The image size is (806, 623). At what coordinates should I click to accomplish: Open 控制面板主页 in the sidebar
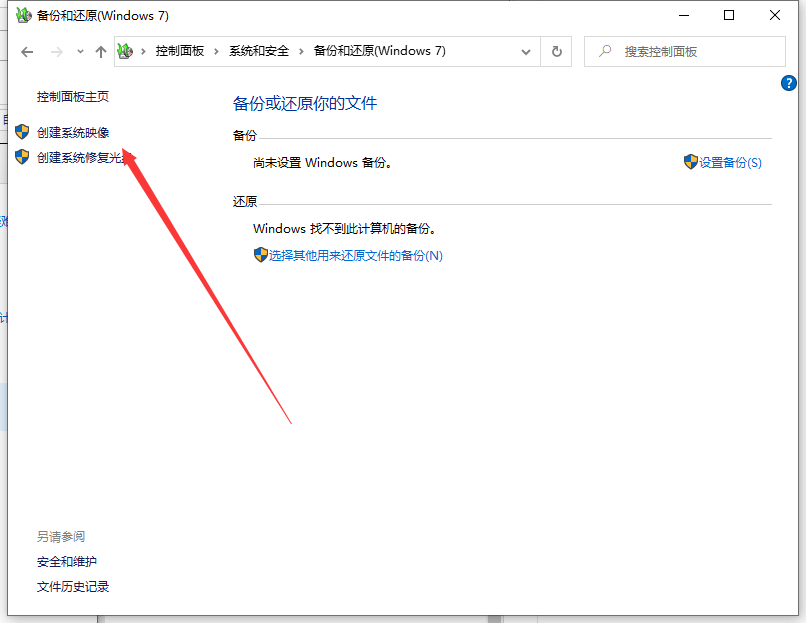tap(73, 96)
